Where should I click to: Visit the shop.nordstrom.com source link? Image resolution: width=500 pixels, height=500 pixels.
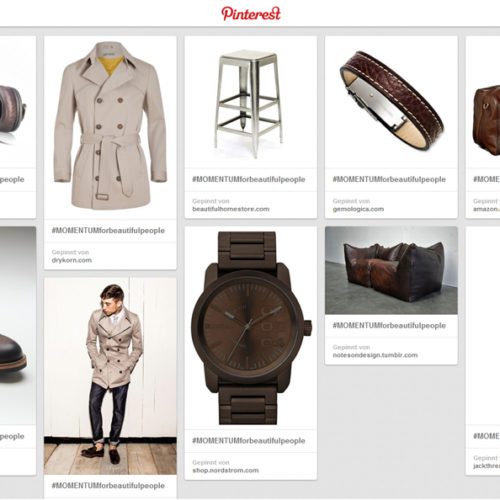click(x=226, y=470)
